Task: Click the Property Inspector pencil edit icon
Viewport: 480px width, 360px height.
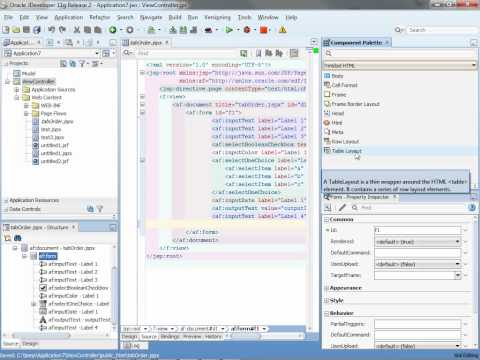Action: tap(342, 208)
